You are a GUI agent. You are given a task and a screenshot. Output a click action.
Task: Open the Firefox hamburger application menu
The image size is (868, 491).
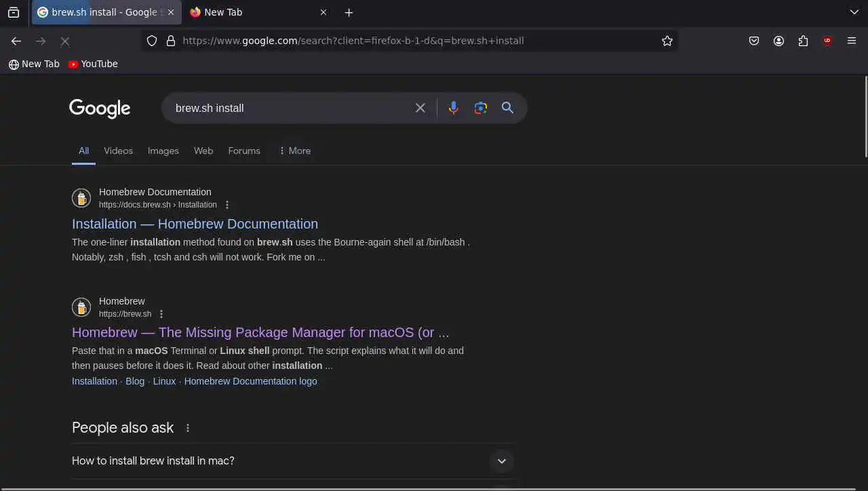[x=852, y=41]
